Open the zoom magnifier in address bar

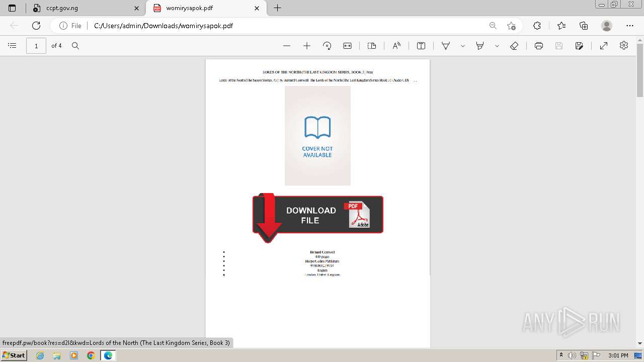click(x=493, y=26)
